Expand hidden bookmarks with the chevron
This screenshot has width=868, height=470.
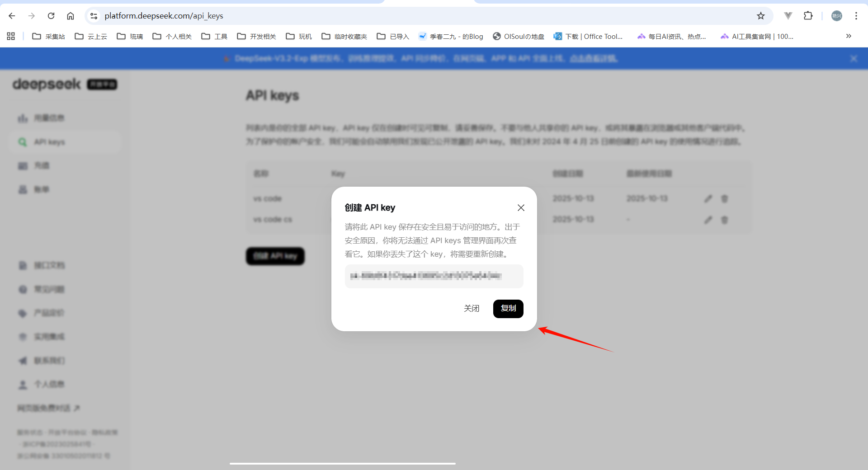[x=848, y=36]
